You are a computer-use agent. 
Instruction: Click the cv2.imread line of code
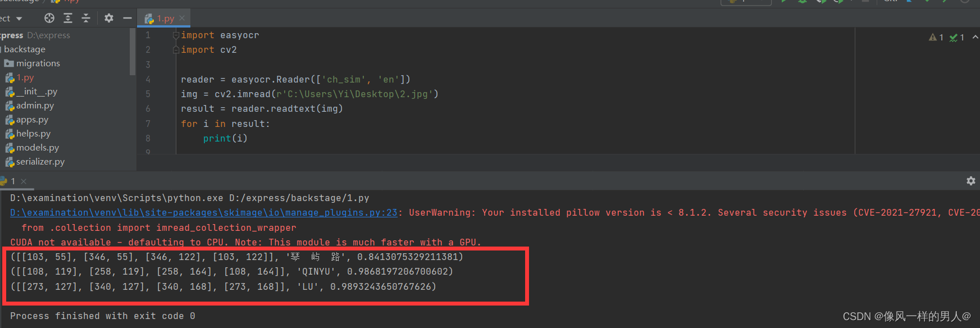309,94
